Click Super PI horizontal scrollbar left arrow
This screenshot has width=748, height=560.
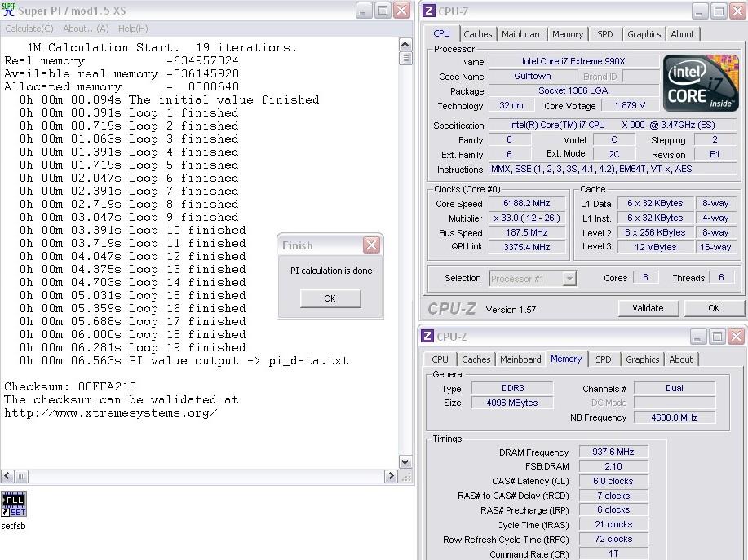point(7,476)
